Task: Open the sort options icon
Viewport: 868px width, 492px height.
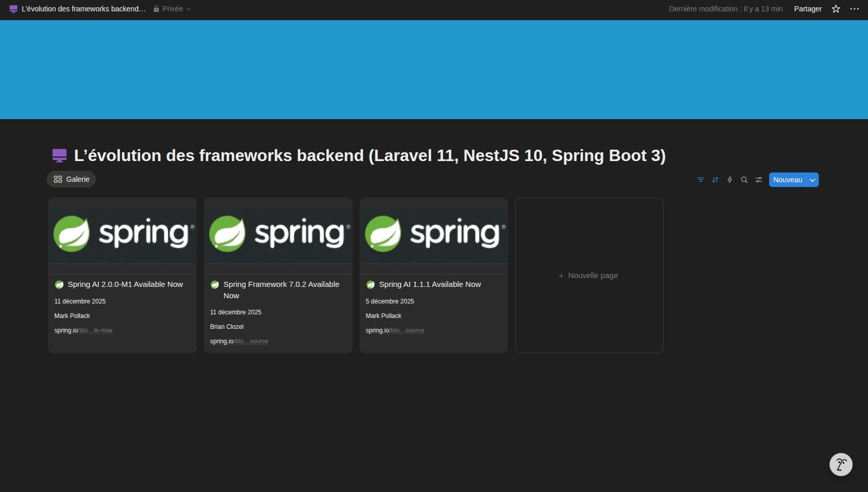Action: 715,180
